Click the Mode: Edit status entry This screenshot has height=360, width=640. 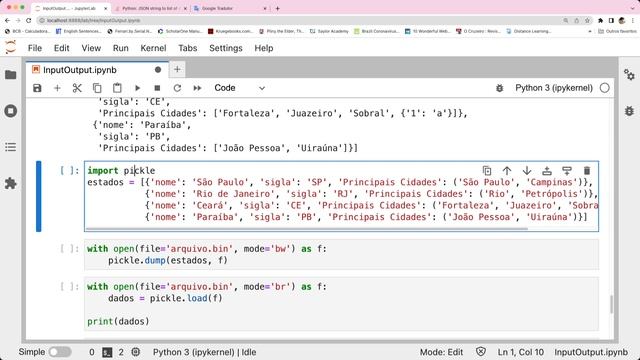[441, 352]
